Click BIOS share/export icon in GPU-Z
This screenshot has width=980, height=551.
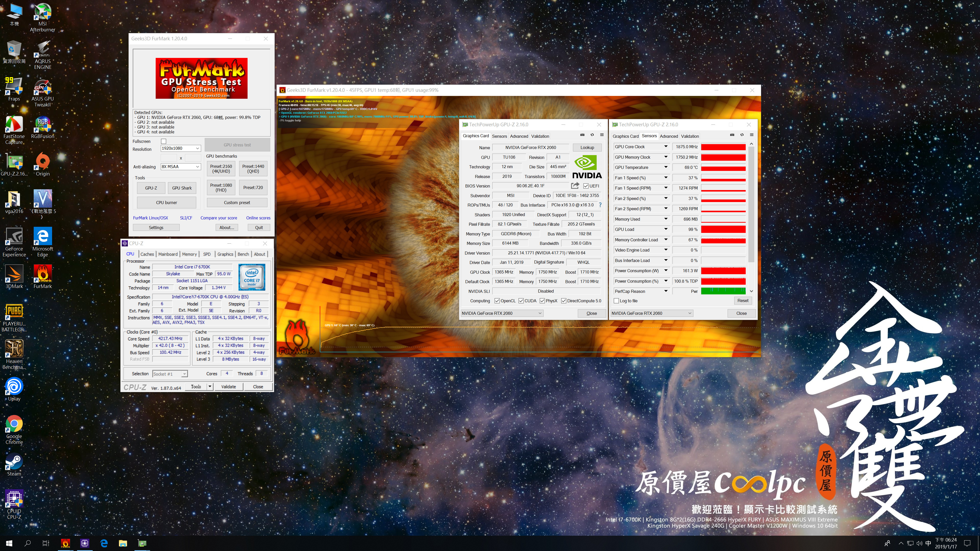click(x=575, y=185)
